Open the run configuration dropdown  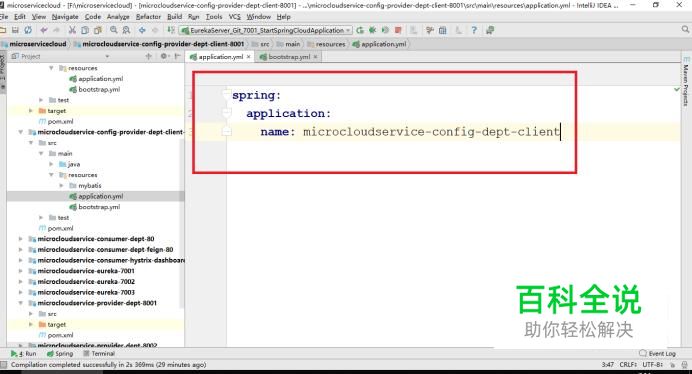tap(266, 30)
